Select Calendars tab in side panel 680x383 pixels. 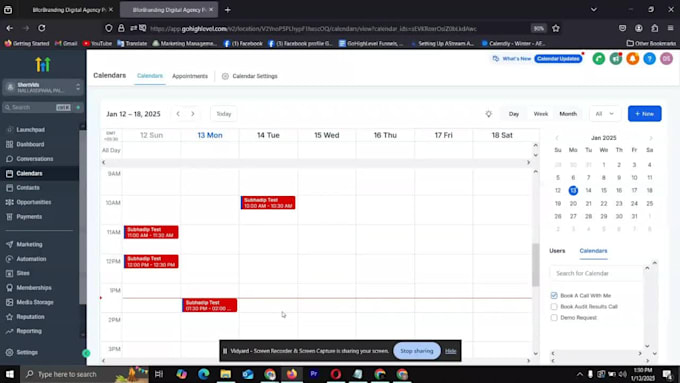(593, 251)
